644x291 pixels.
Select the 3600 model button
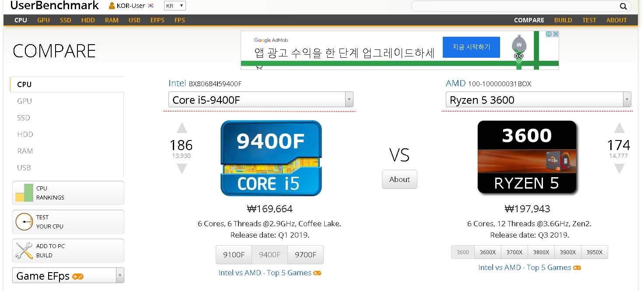[463, 252]
